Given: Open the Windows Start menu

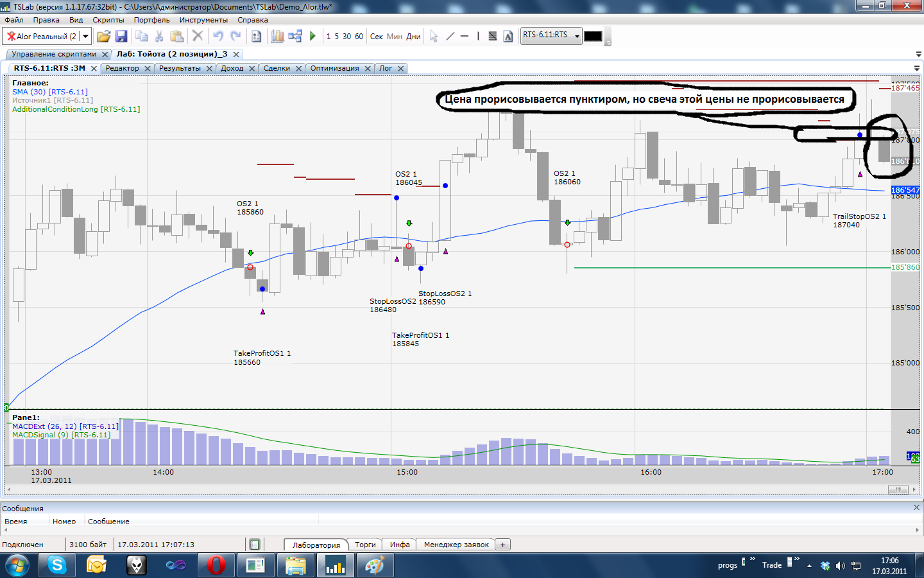Looking at the screenshot, I should [x=17, y=565].
